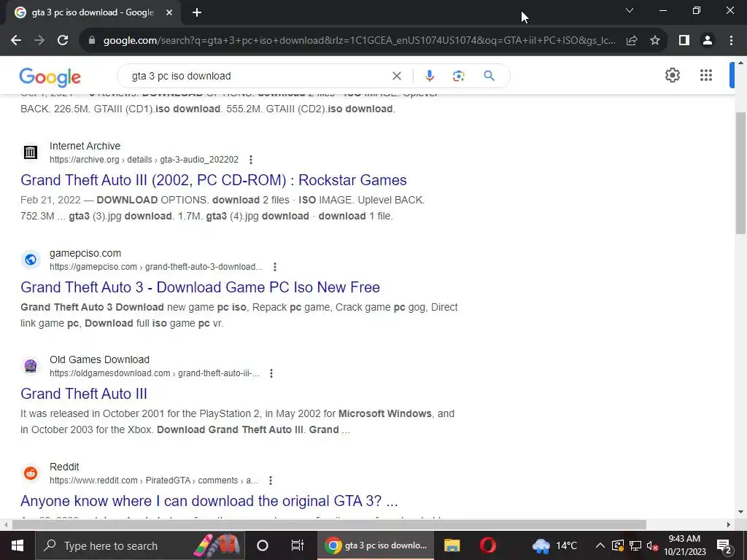Image resolution: width=747 pixels, height=560 pixels.
Task: Open the Google apps grid
Action: [x=706, y=75]
